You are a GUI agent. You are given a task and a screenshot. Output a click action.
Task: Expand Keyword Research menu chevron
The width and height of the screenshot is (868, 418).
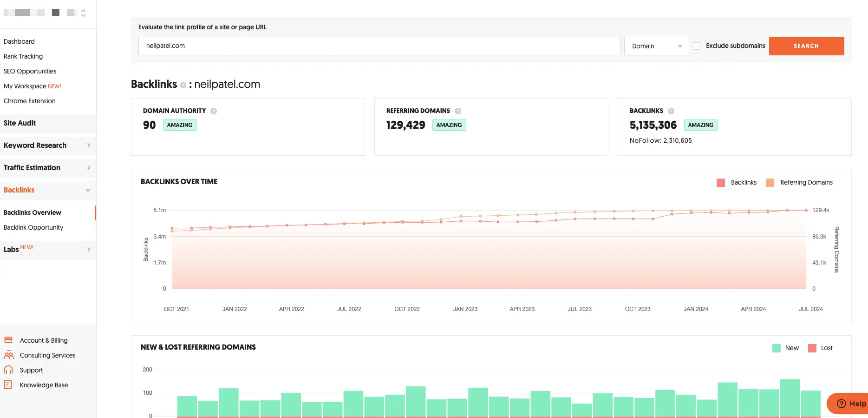[x=89, y=146]
